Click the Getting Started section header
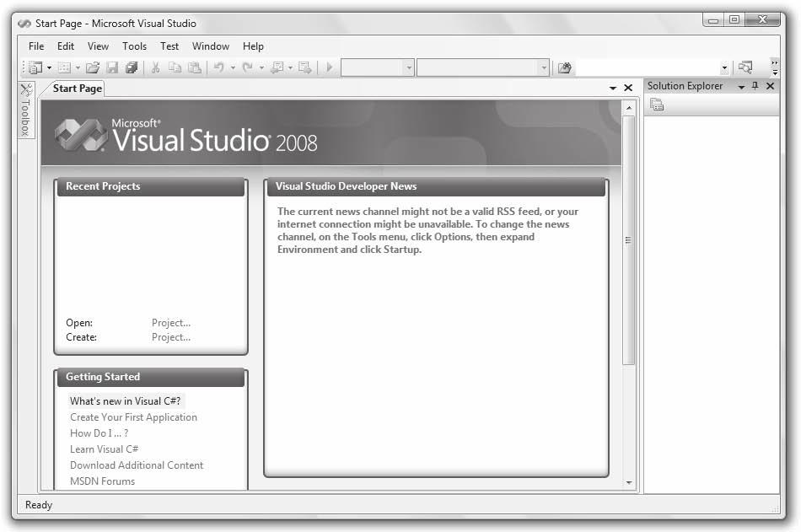This screenshot has height=532, width=801. pos(151,377)
